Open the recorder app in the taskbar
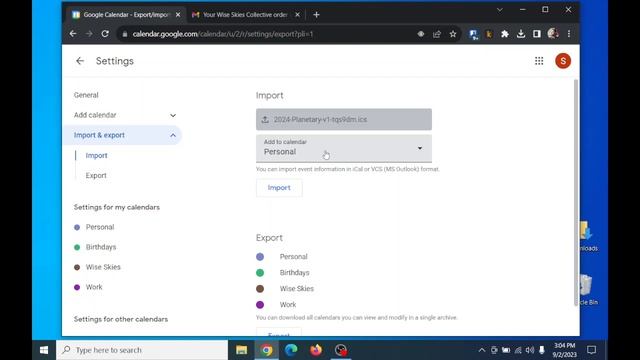This screenshot has width=640, height=360. tap(341, 350)
